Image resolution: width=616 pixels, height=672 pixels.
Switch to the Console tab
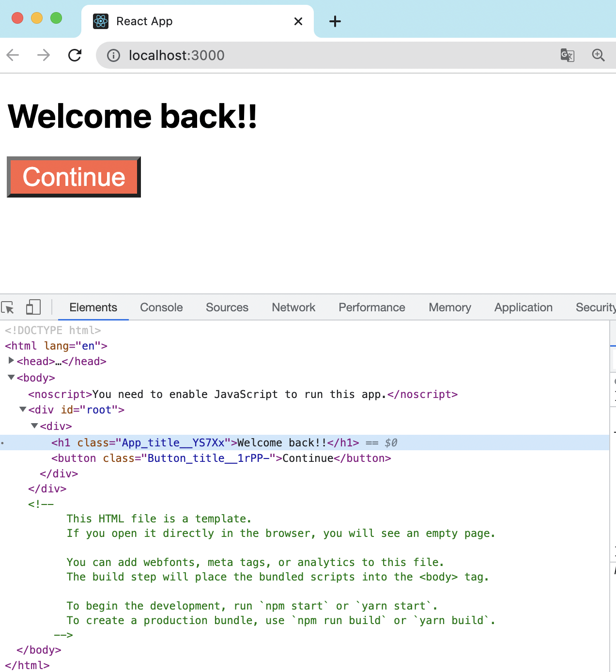pyautogui.click(x=161, y=307)
